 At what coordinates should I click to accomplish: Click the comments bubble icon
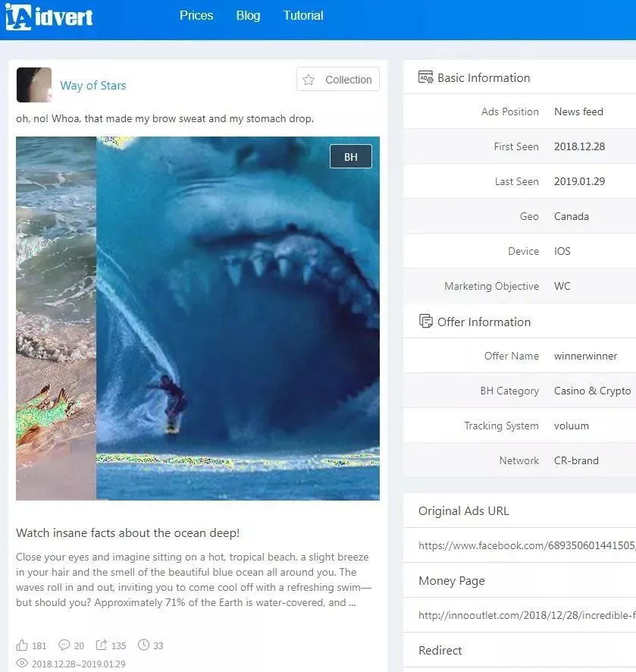click(x=64, y=645)
